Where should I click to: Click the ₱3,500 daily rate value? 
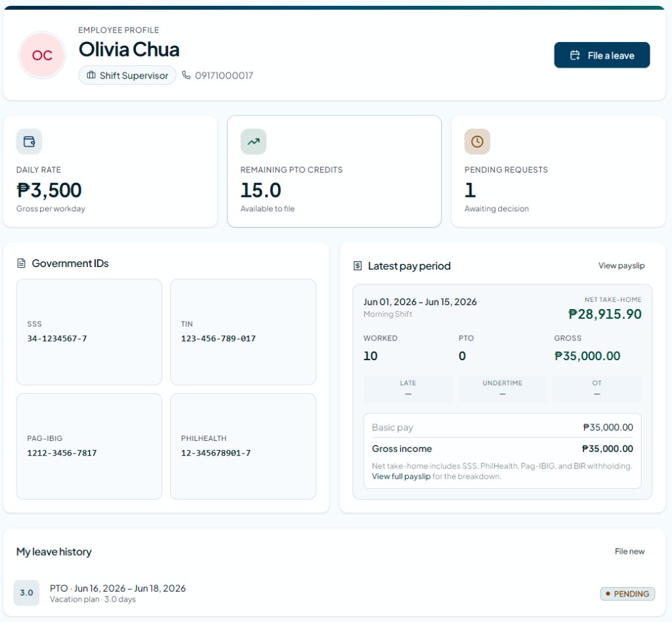coord(49,190)
